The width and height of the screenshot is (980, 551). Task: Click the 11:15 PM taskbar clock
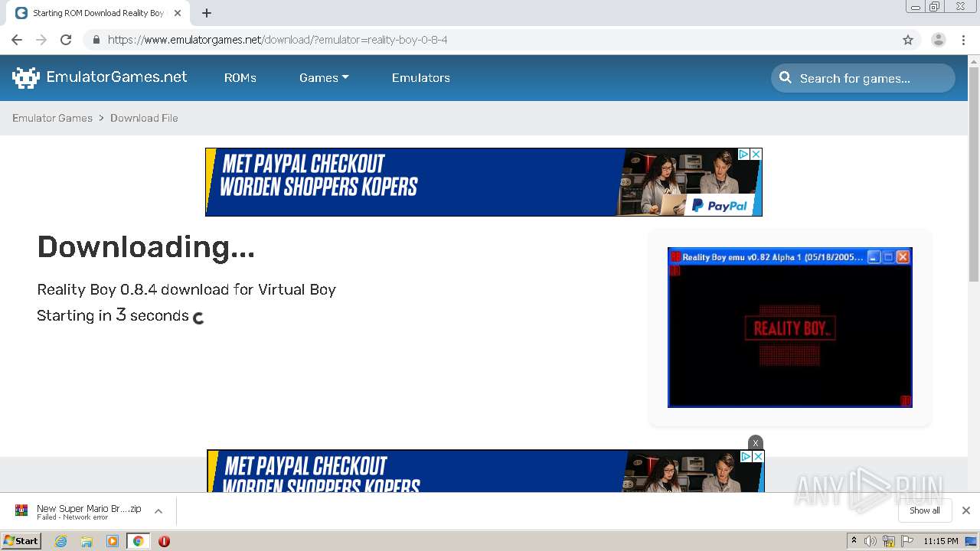tap(940, 541)
